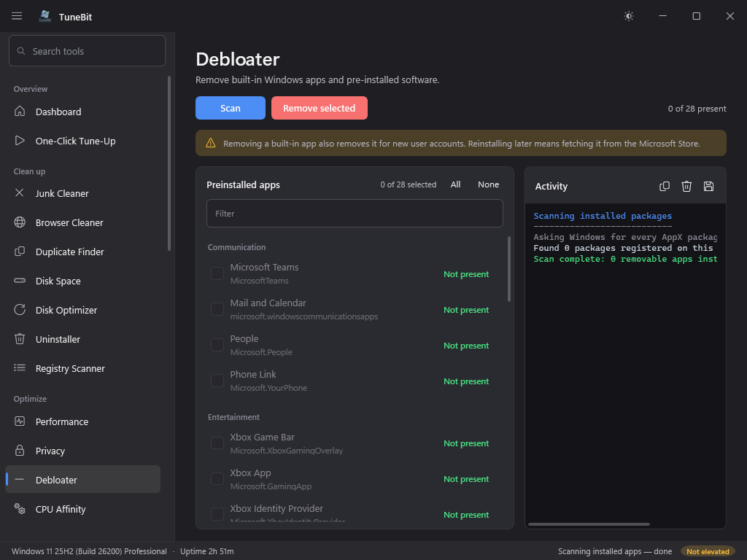
Task: Select All preinstalled apps
Action: [x=455, y=184]
